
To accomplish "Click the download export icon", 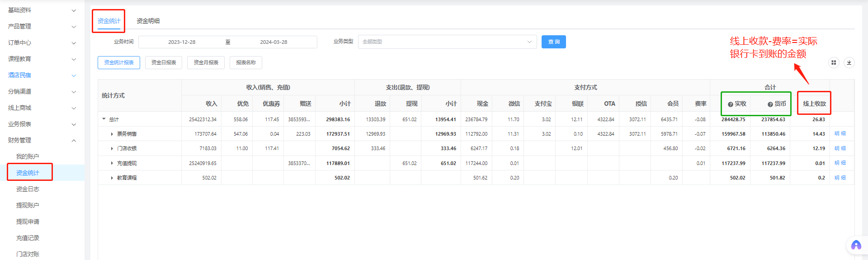I will [849, 63].
